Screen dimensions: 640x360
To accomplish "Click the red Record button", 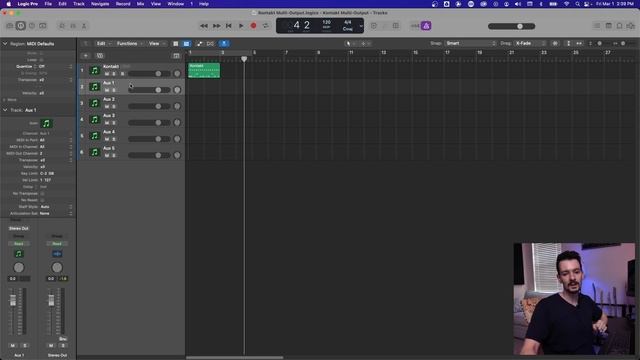I will [253, 26].
